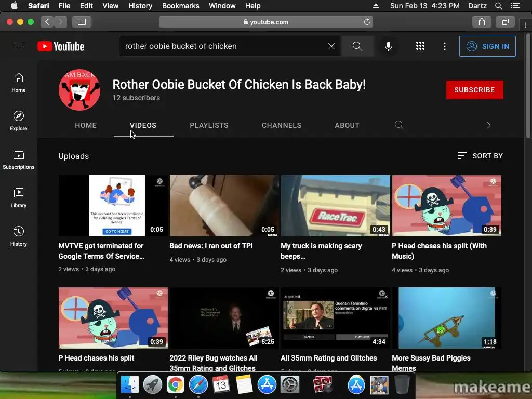
Task: Expand more channel tabs with right chevron
Action: pyautogui.click(x=488, y=125)
